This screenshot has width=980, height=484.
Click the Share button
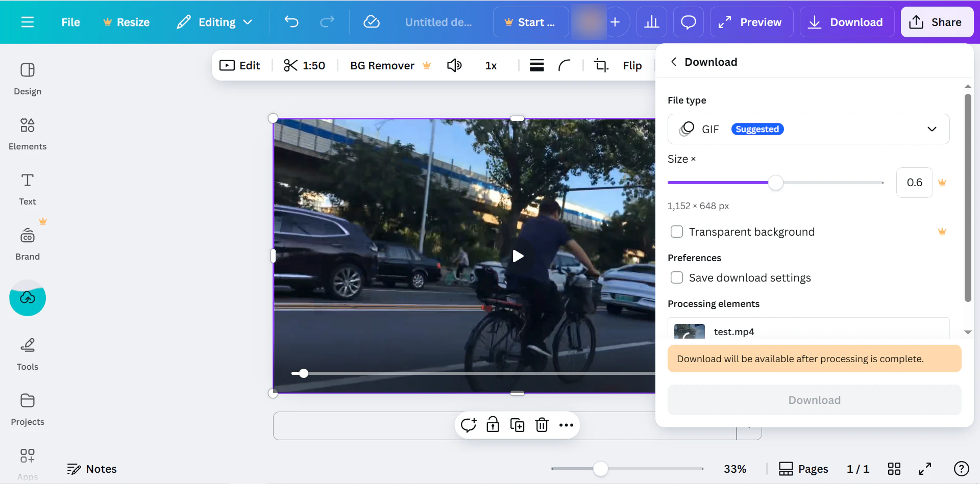[x=937, y=22]
